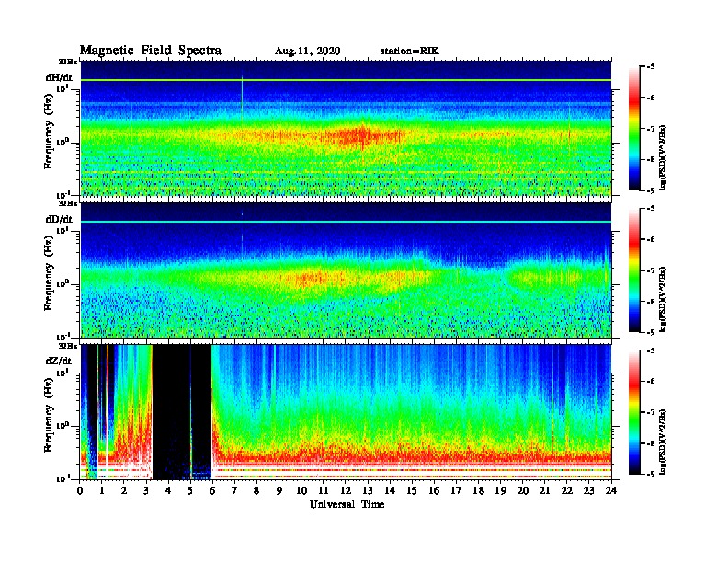This screenshot has height=563, width=728.
Task: Click the yellow horizontal line in dH/dt plot
Action: [346, 80]
